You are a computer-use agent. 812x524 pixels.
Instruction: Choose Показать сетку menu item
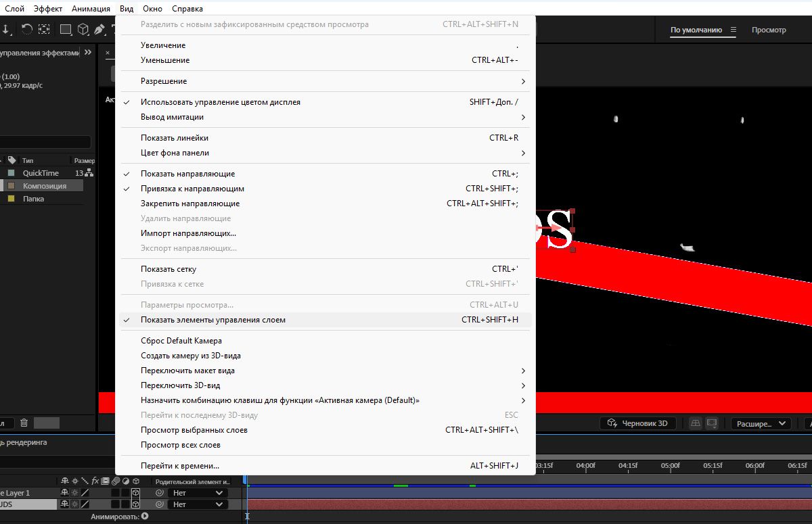click(x=325, y=269)
